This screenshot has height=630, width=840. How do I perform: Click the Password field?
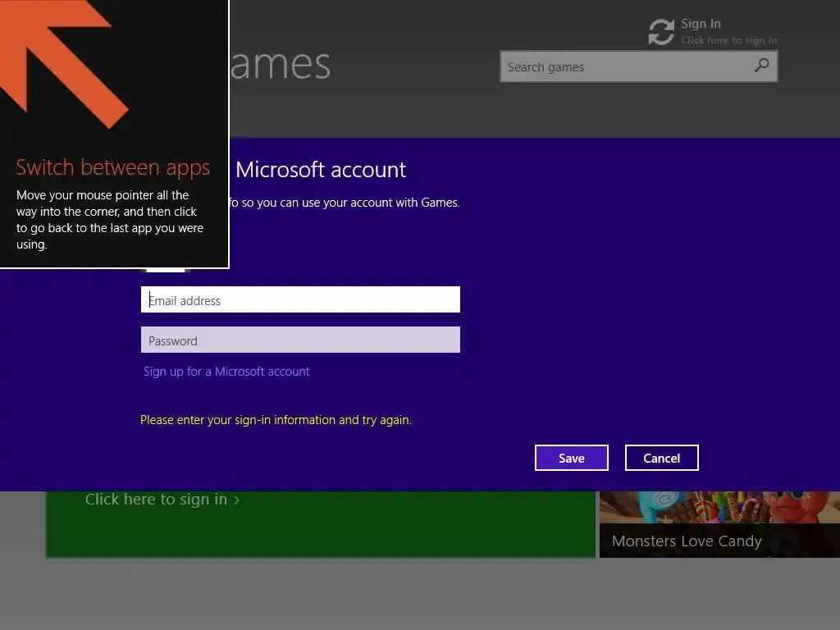point(300,340)
